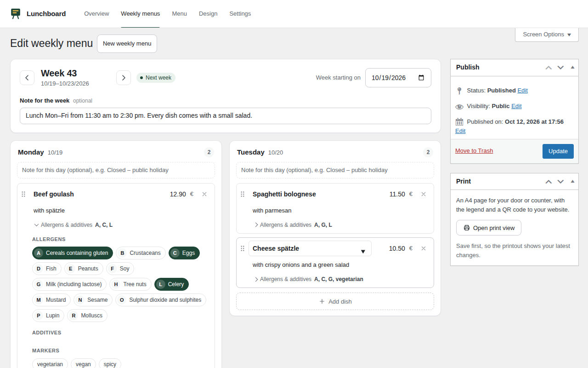
Task: Edit the published date
Action: pos(460,131)
